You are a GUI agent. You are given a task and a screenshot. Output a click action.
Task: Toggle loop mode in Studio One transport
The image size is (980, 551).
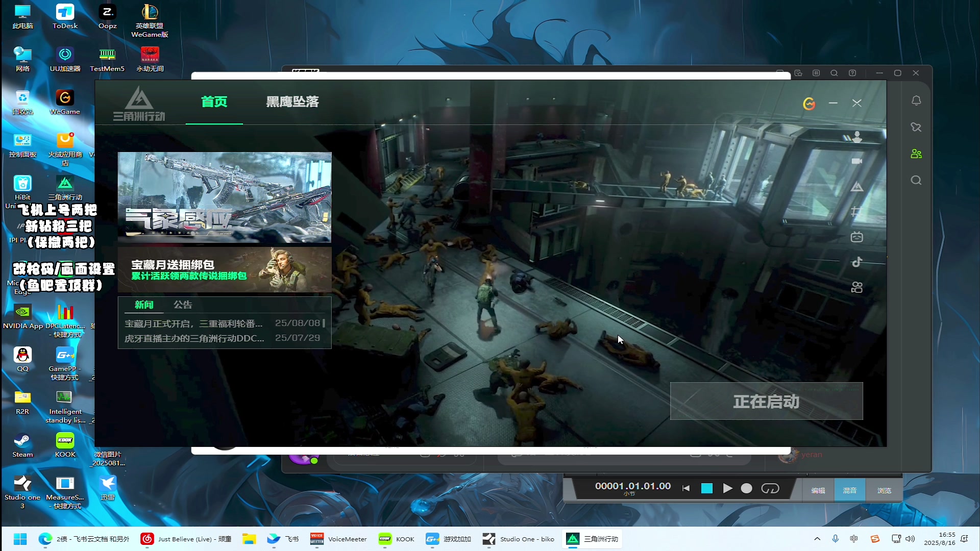click(770, 488)
